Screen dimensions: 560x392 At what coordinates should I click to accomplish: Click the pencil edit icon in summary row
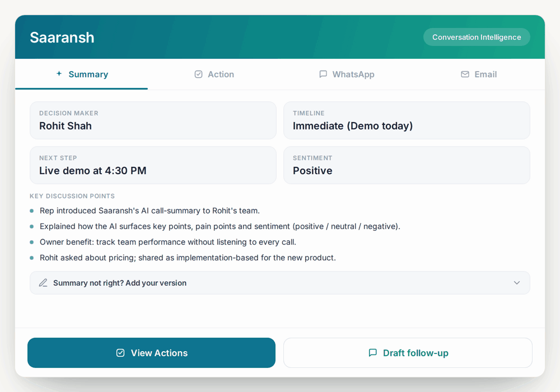(43, 283)
